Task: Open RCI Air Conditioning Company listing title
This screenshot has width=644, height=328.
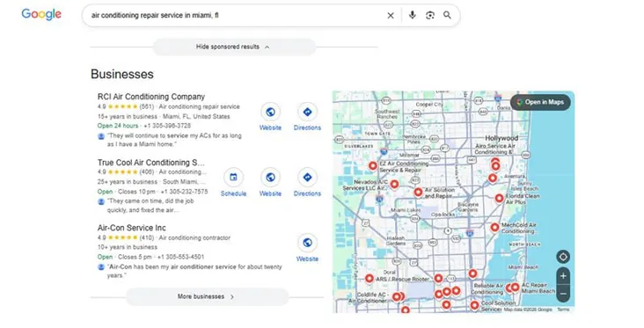Action: tap(151, 97)
